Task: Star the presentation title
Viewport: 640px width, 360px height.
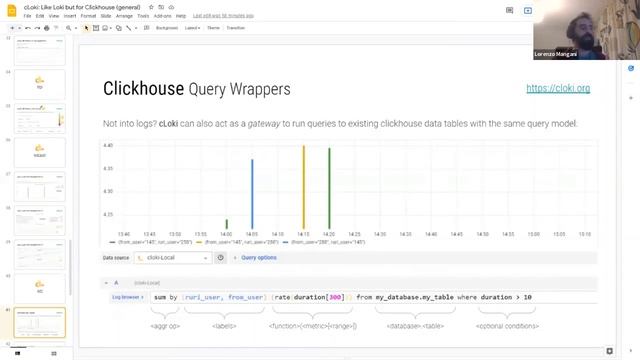Action: (x=151, y=7)
